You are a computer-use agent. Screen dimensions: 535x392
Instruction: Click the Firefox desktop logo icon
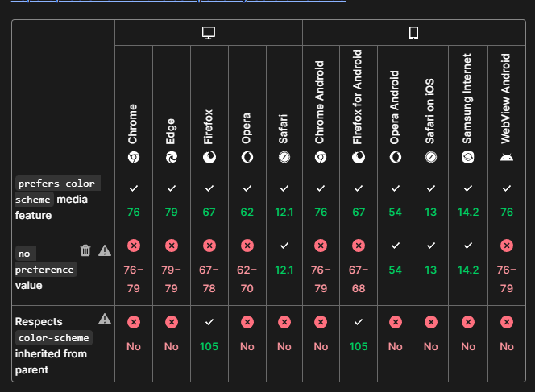(x=209, y=158)
